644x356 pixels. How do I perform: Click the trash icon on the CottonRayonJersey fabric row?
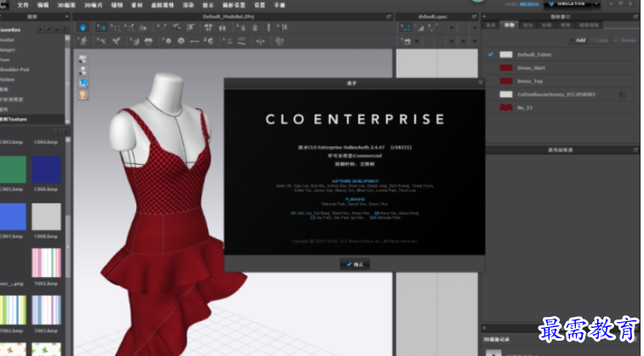coord(622,94)
